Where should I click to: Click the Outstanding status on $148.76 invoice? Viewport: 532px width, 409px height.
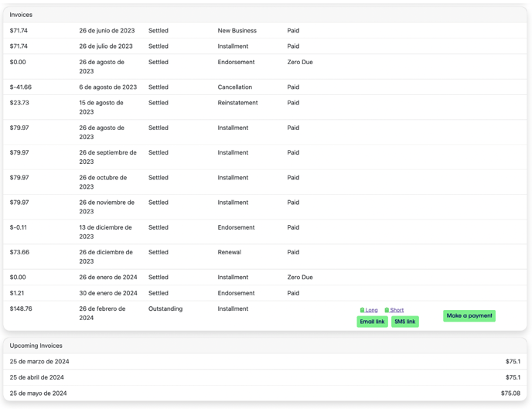(165, 308)
